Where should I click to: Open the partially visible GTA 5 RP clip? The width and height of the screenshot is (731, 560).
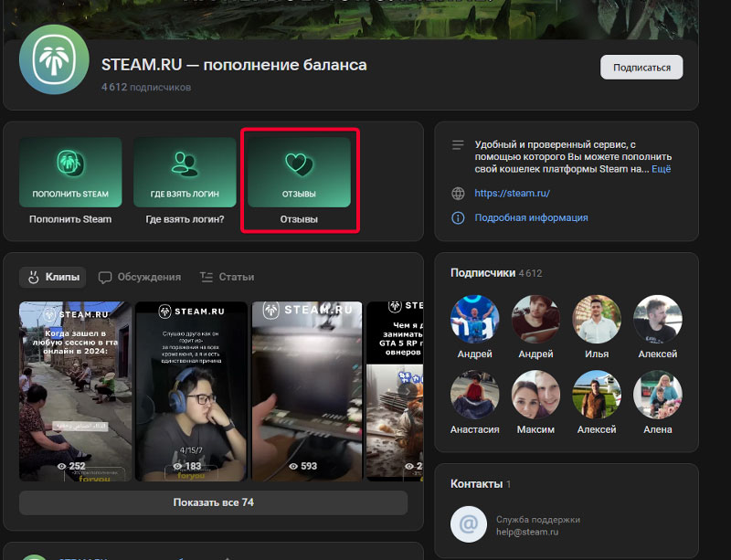pyautogui.click(x=395, y=391)
